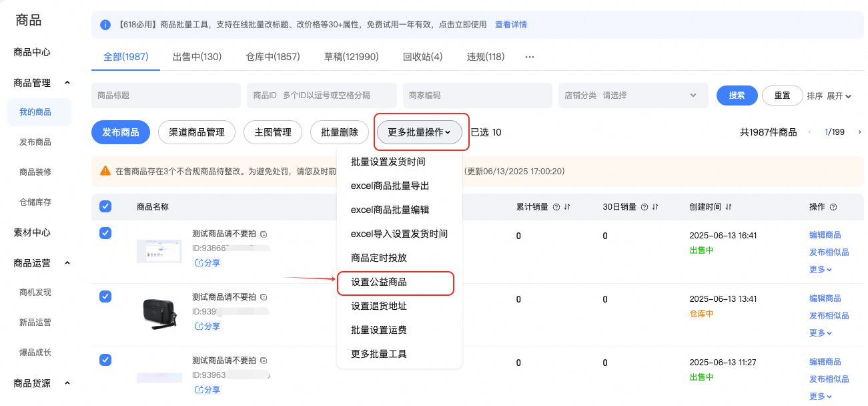Click the orange warning triangle icon

click(105, 171)
